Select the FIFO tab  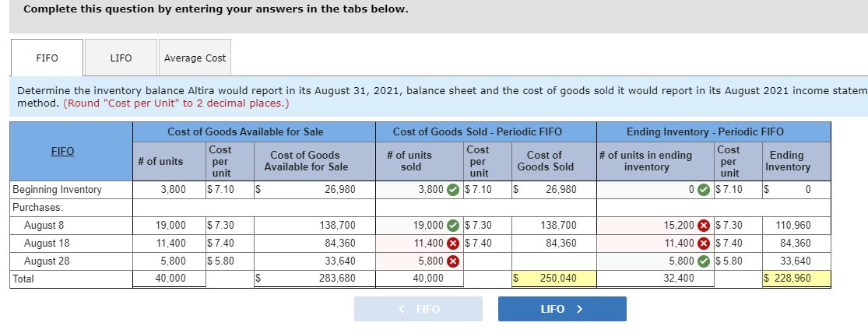click(47, 58)
